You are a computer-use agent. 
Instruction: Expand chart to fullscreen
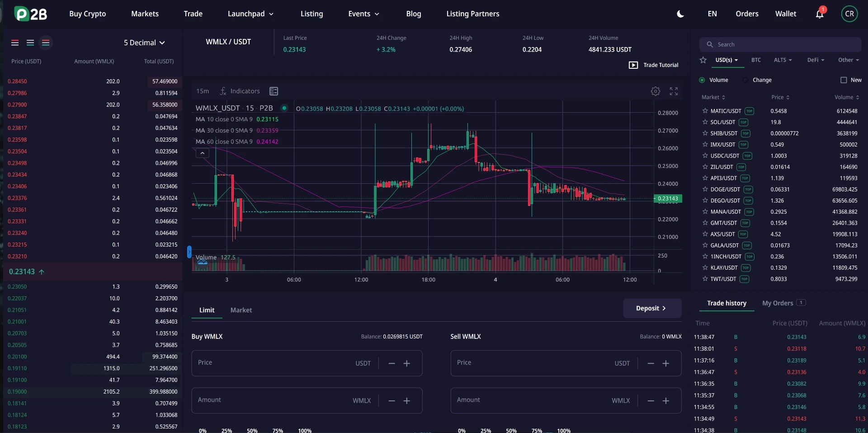[x=674, y=91]
